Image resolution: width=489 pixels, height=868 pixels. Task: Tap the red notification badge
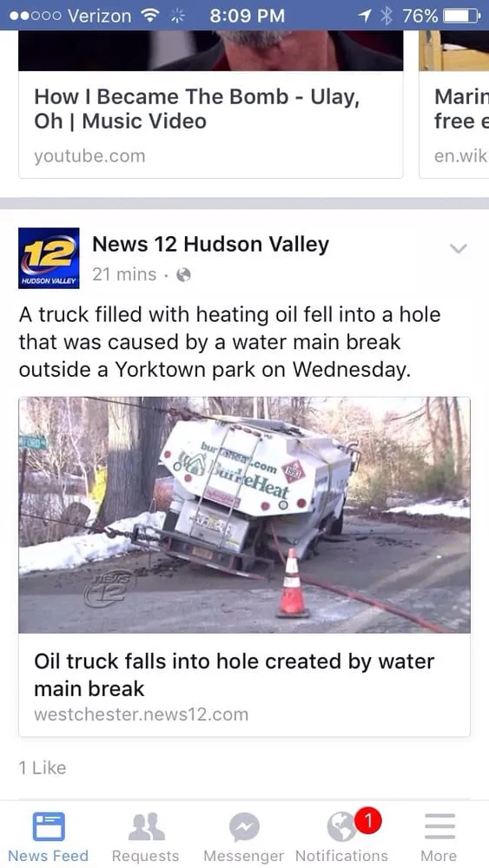369,820
